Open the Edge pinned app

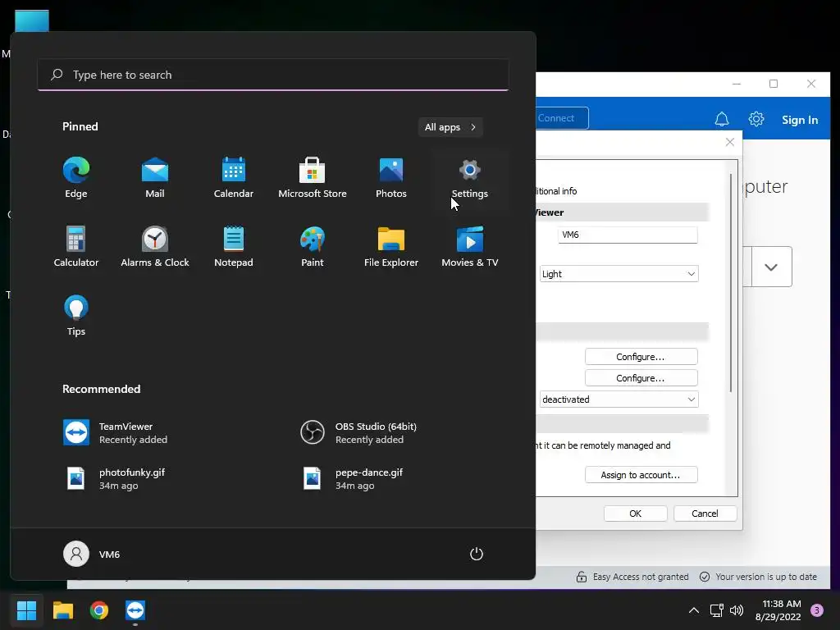tap(76, 178)
